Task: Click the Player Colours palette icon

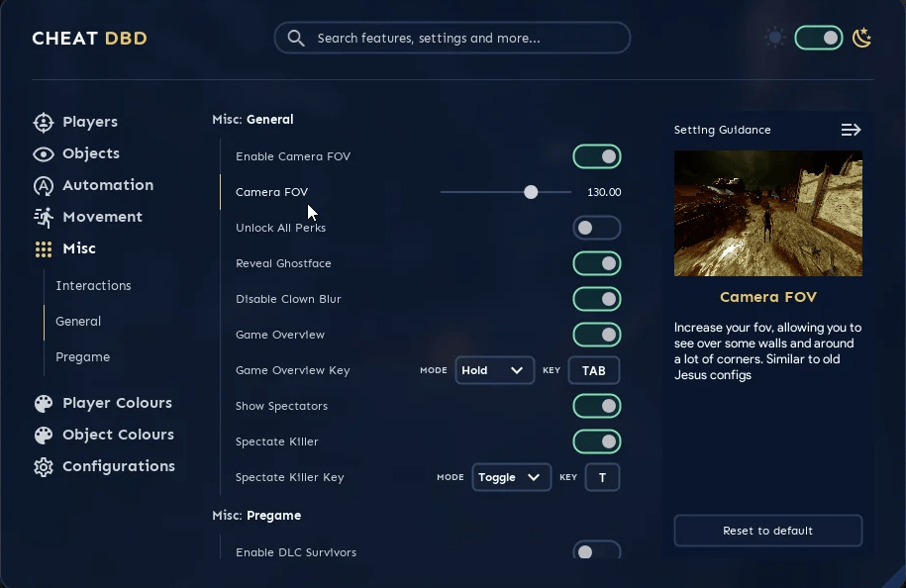Action: tap(44, 404)
